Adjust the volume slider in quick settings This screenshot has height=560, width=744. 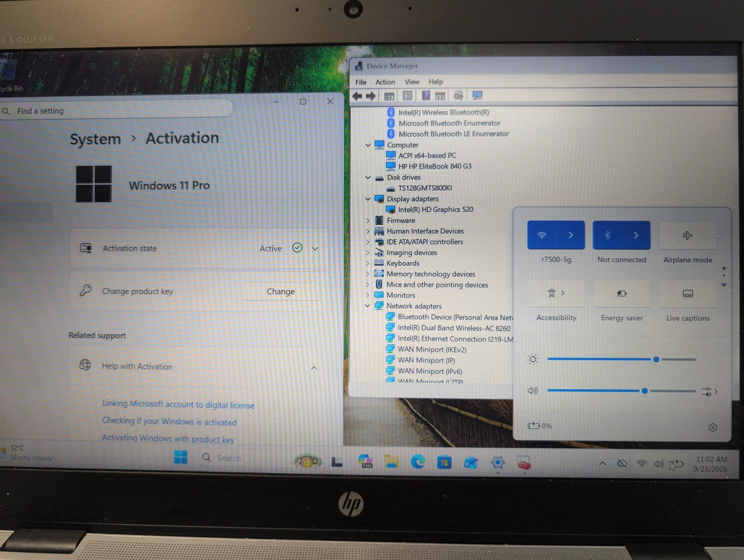coord(621,391)
